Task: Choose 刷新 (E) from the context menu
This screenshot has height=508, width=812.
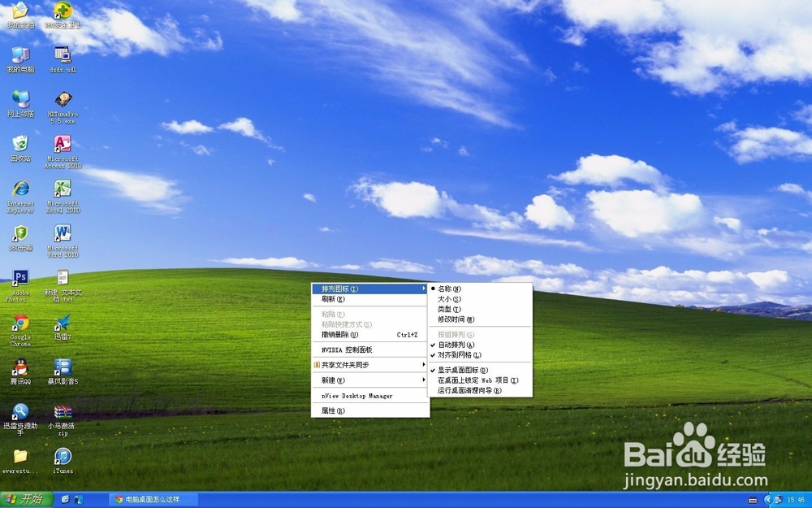Action: coord(370,299)
